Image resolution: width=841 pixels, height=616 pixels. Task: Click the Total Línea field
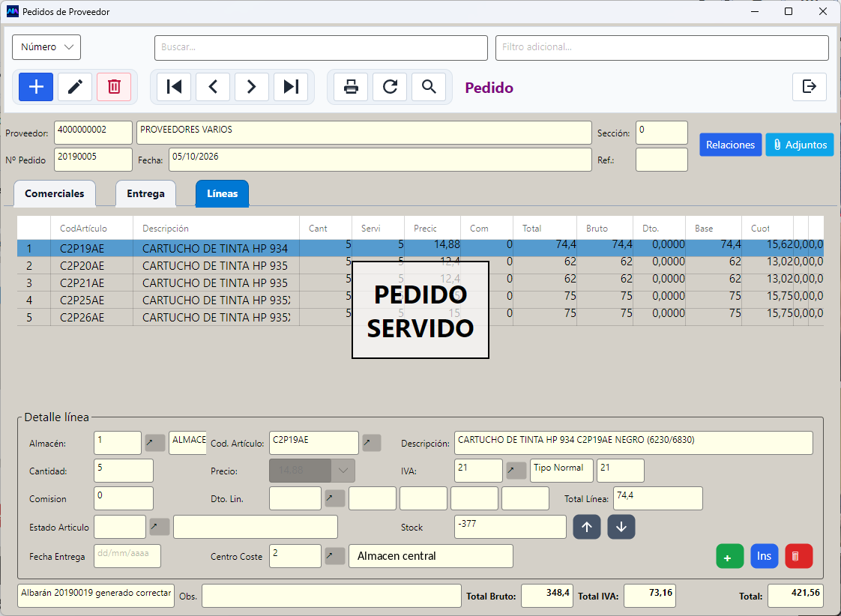tap(658, 498)
